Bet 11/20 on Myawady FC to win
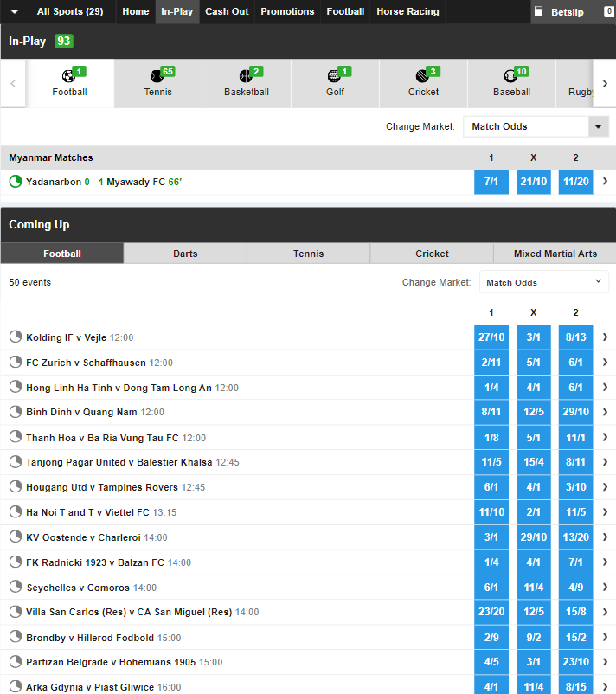Screen dimensions: 616x694 click(x=575, y=182)
